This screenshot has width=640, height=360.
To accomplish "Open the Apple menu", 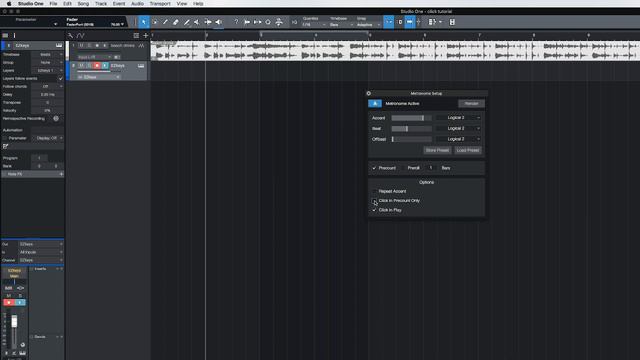I will [9, 4].
